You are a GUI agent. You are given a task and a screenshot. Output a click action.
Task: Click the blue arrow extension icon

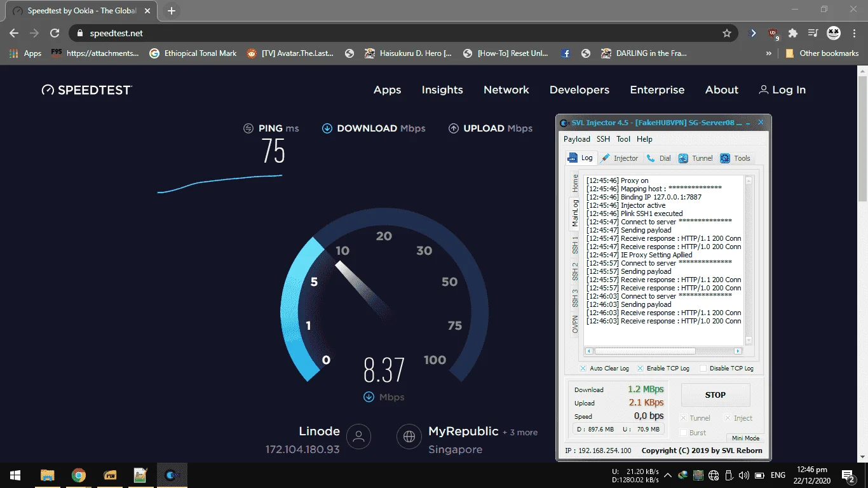[753, 33]
